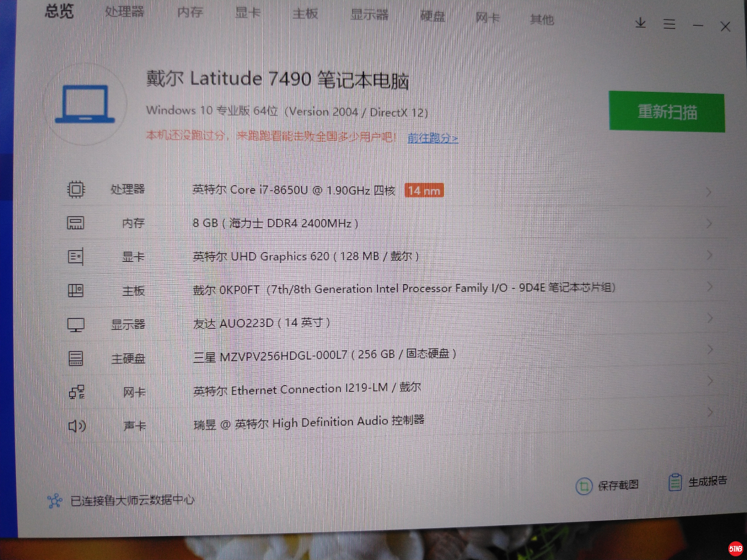Open the hamburger menu icon
This screenshot has width=747, height=560.
click(x=669, y=25)
